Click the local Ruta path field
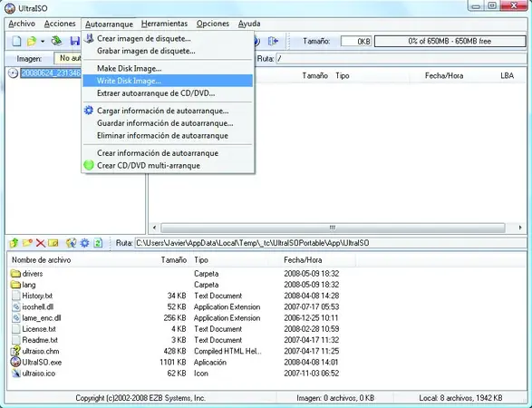 [331, 243]
